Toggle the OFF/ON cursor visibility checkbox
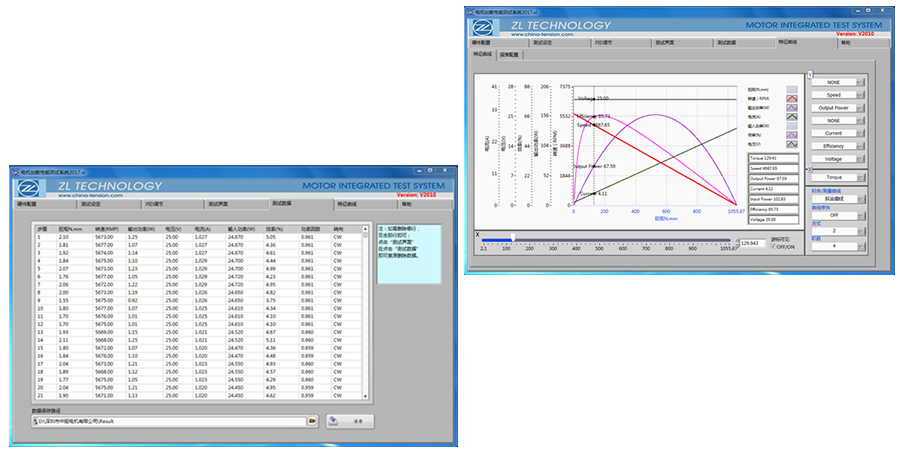 [x=773, y=248]
